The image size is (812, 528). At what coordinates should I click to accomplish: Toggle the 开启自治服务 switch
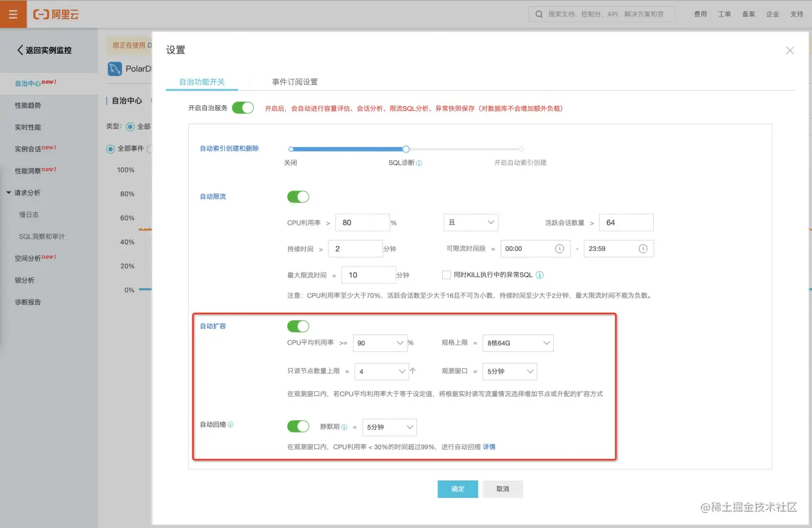tap(243, 108)
